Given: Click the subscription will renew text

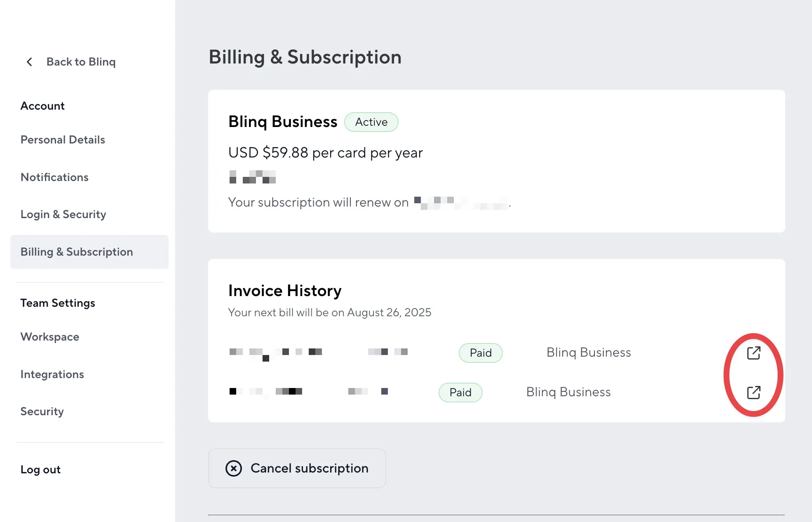Looking at the screenshot, I should [318, 202].
